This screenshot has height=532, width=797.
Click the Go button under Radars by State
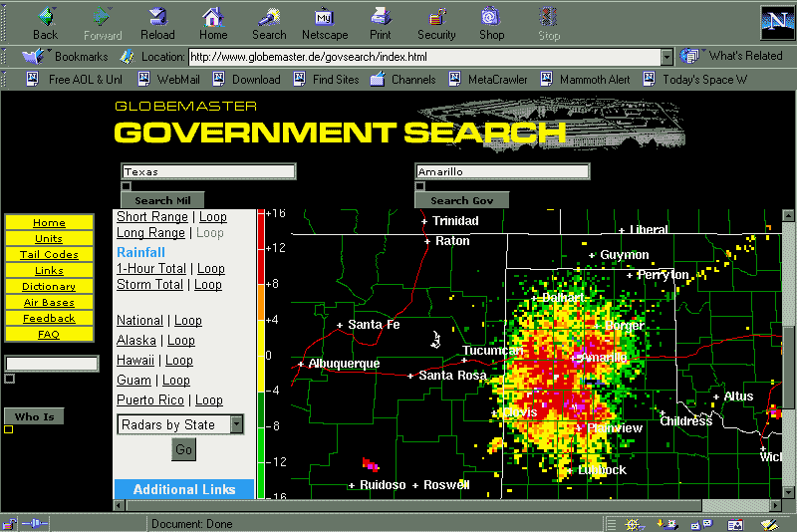click(183, 449)
